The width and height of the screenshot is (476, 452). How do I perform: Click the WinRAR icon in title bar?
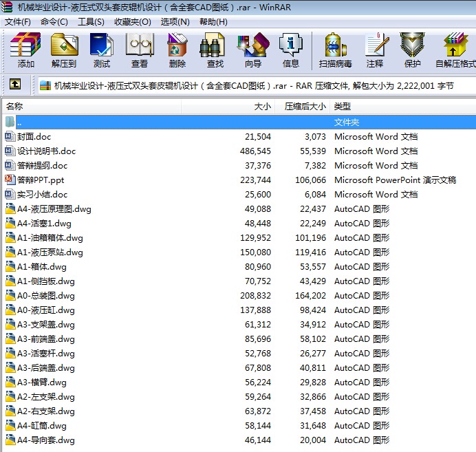(x=7, y=7)
